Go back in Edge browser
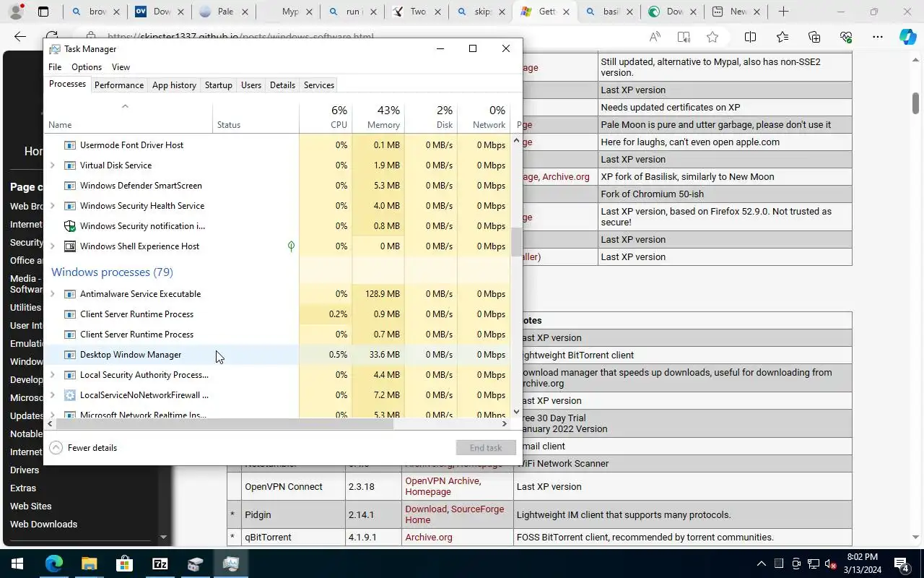924x578 pixels. pos(20,37)
